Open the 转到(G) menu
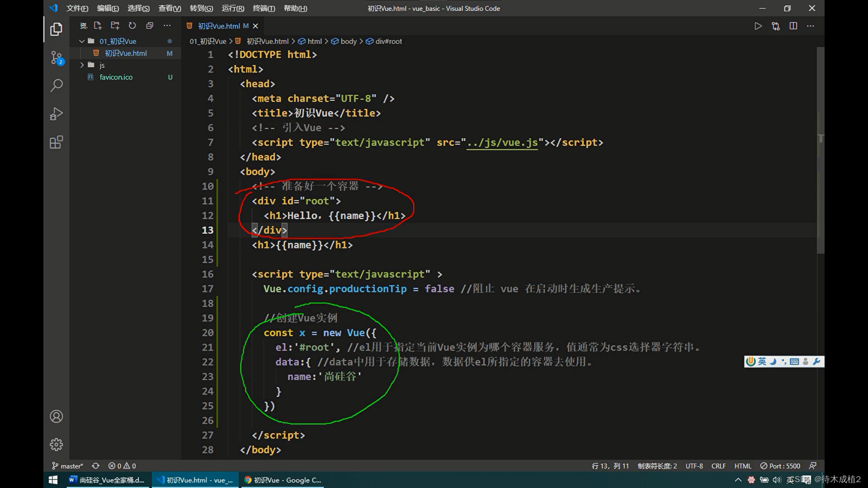868x488 pixels. tap(201, 8)
